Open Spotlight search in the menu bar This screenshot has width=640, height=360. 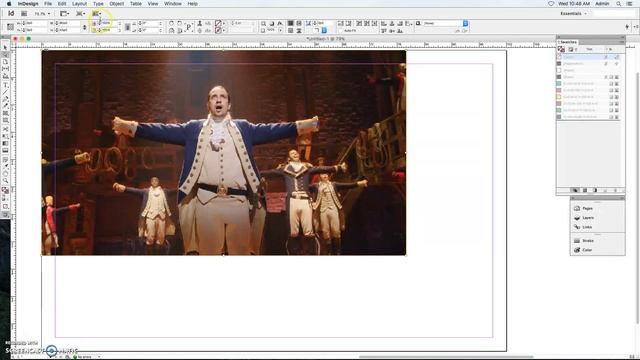click(619, 4)
